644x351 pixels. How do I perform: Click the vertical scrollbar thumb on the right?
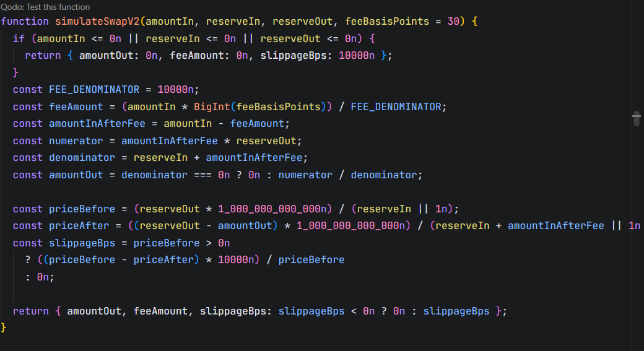(x=636, y=118)
